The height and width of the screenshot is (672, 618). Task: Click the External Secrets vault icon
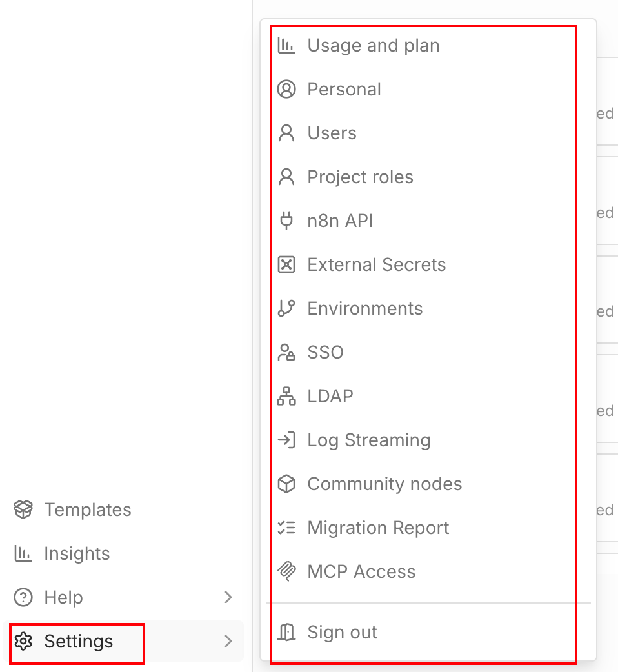[x=286, y=265]
